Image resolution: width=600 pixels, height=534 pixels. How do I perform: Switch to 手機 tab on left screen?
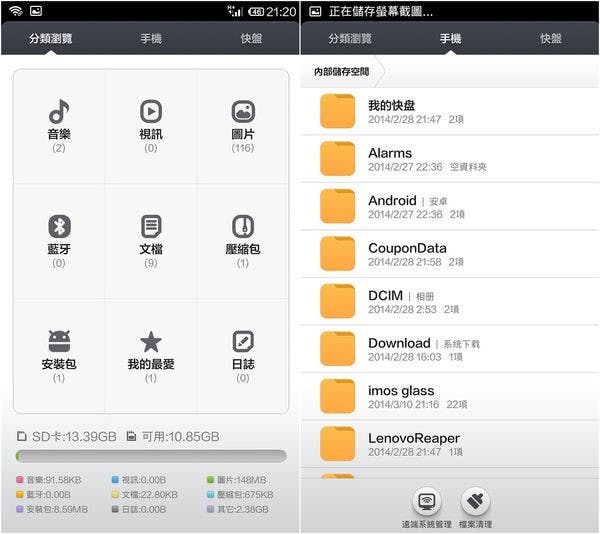pos(151,38)
